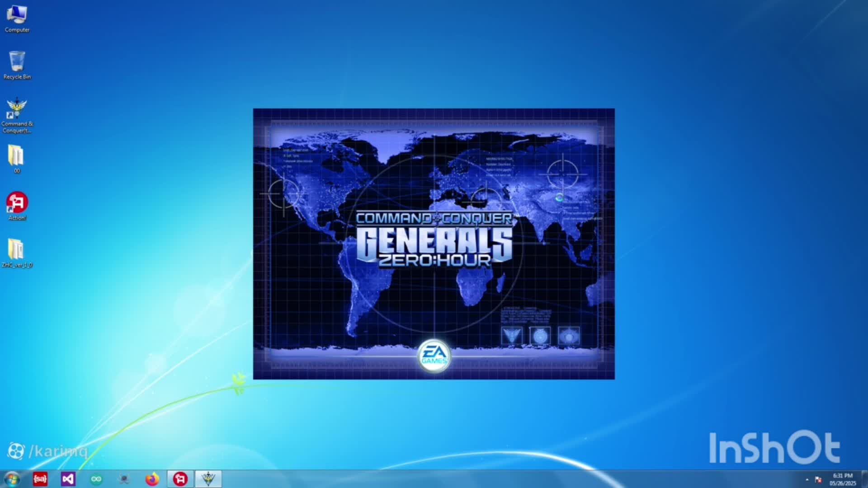This screenshot has height=488, width=868.
Task: Switch to Action! recorder in taskbar
Action: (x=180, y=479)
